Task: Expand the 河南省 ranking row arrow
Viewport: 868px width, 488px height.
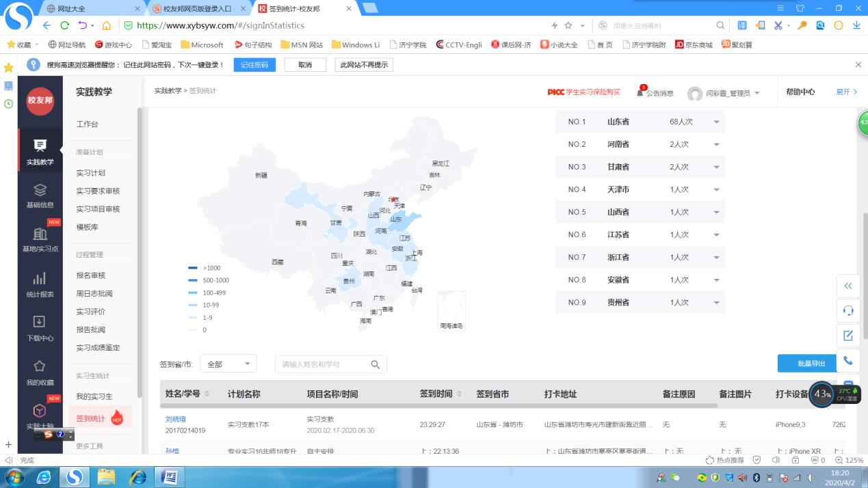Action: pyautogui.click(x=716, y=144)
